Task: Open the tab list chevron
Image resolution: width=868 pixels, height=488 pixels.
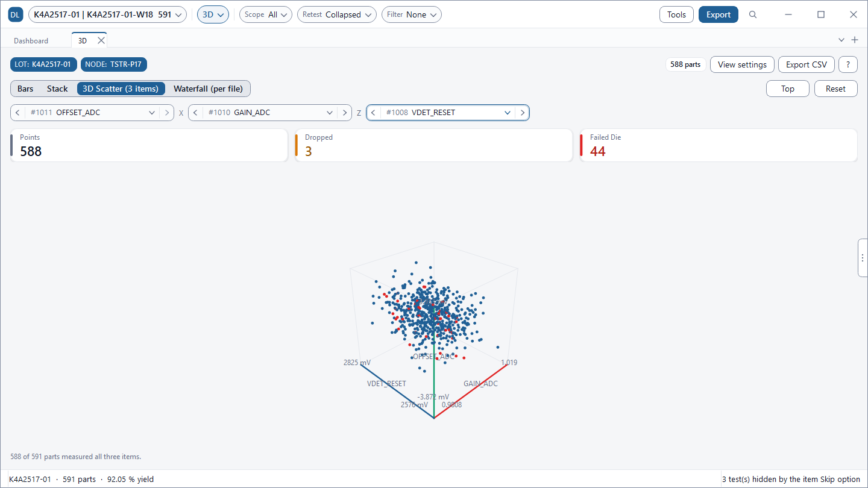Action: [841, 40]
